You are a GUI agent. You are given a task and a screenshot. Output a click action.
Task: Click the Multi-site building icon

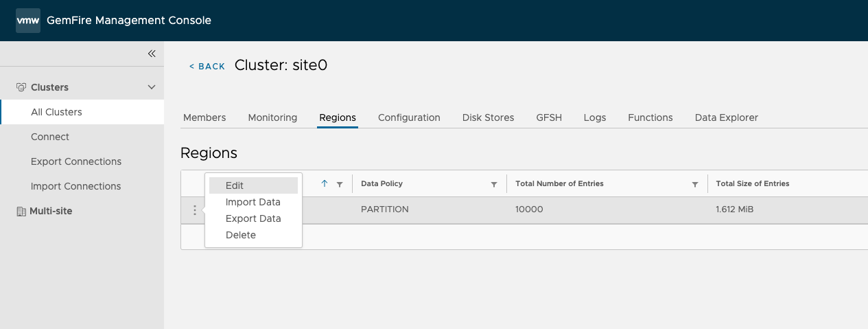point(21,211)
